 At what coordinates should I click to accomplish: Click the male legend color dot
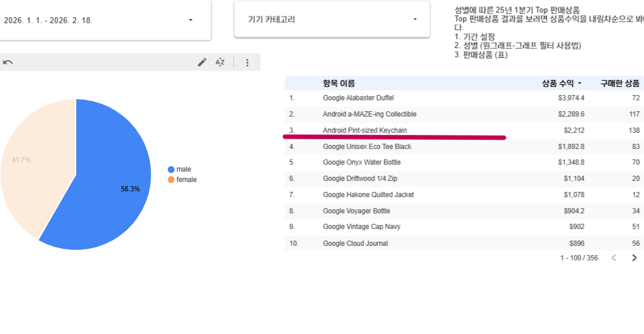[171, 169]
